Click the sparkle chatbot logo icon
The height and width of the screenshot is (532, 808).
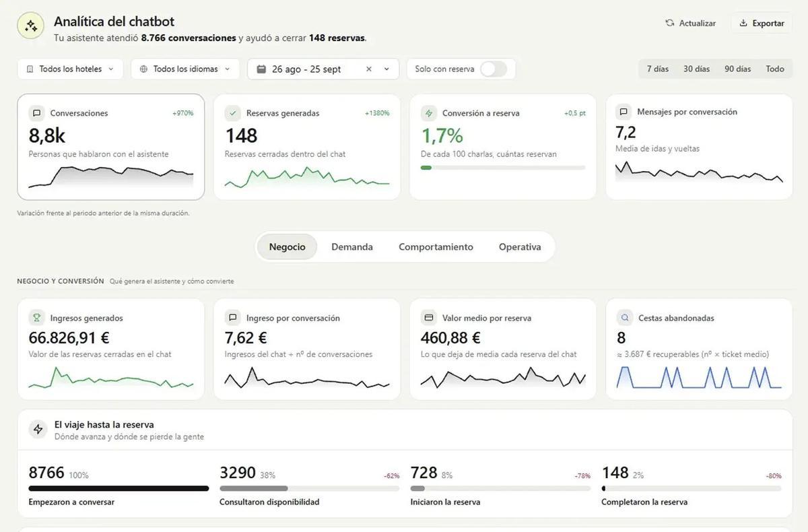coord(30,26)
